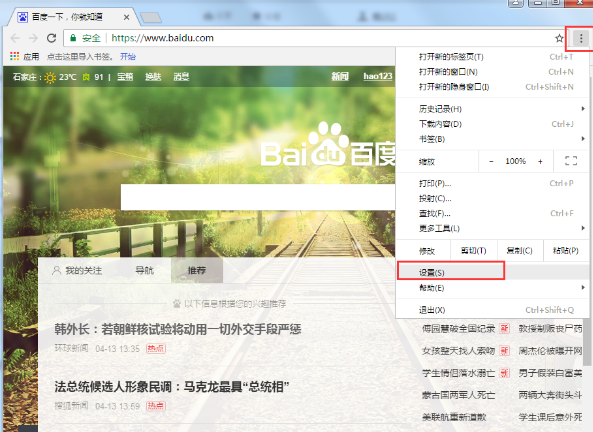Image resolution: width=593 pixels, height=432 pixels.
Task: Click the 23℃ temperature reading
Action: (x=68, y=77)
